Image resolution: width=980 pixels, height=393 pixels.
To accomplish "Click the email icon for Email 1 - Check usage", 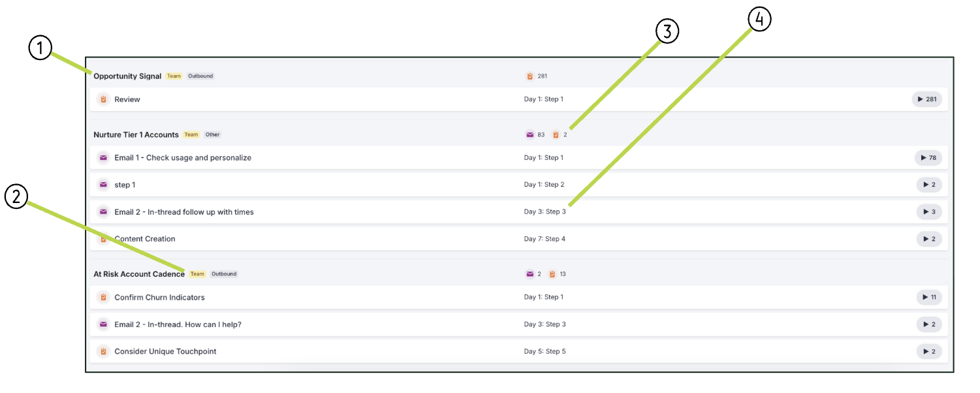I will (103, 158).
